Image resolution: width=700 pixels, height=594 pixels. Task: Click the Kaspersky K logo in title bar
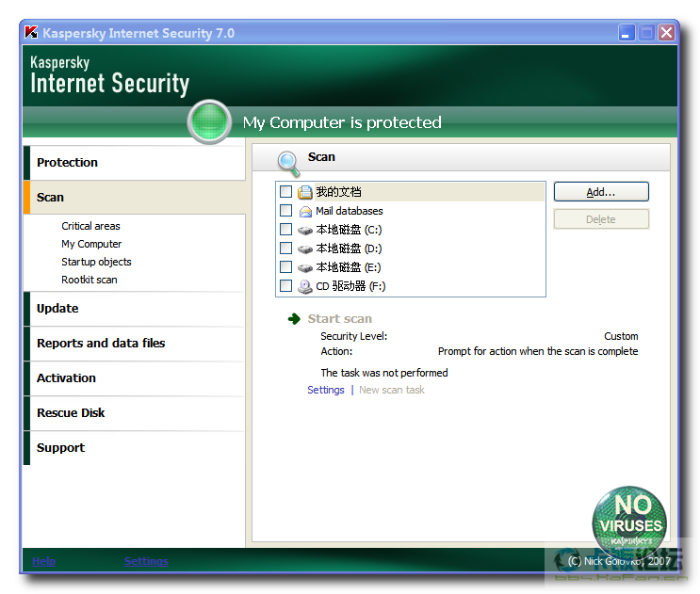[x=31, y=33]
